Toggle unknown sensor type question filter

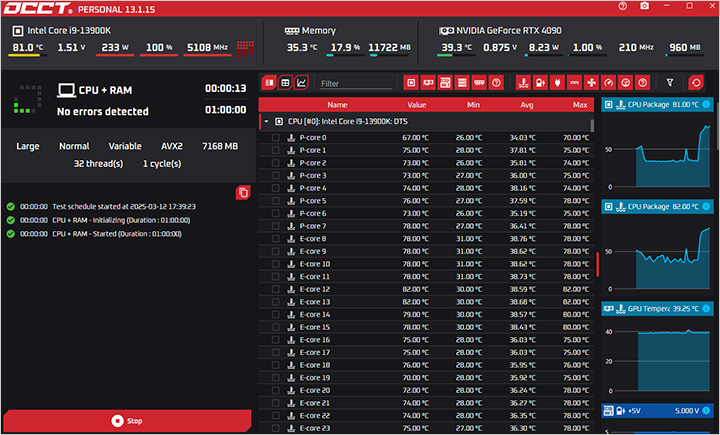(642, 83)
